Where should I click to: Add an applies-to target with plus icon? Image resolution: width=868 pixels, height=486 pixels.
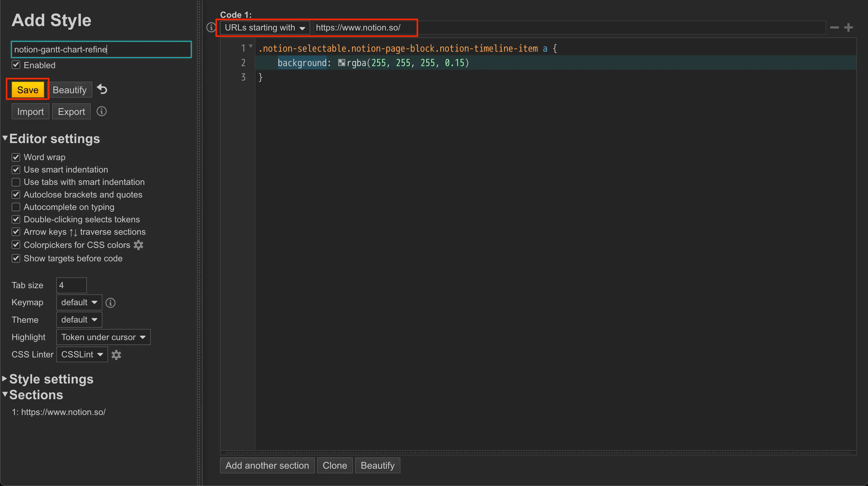coord(848,28)
